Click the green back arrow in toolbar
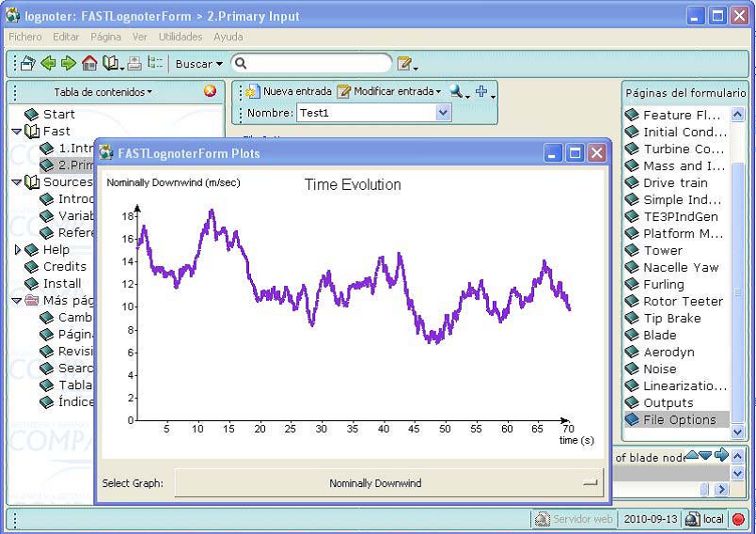Screen dimensions: 756x534 tap(48, 64)
